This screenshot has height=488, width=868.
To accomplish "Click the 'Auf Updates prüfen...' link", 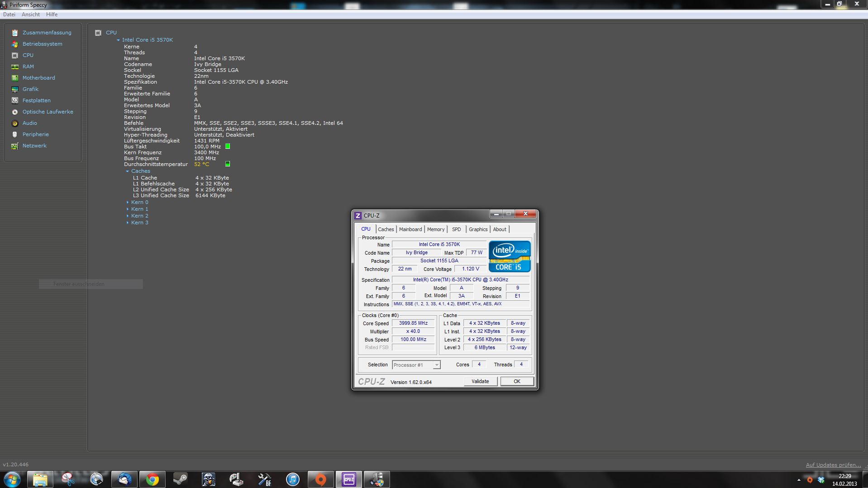I will (x=833, y=465).
